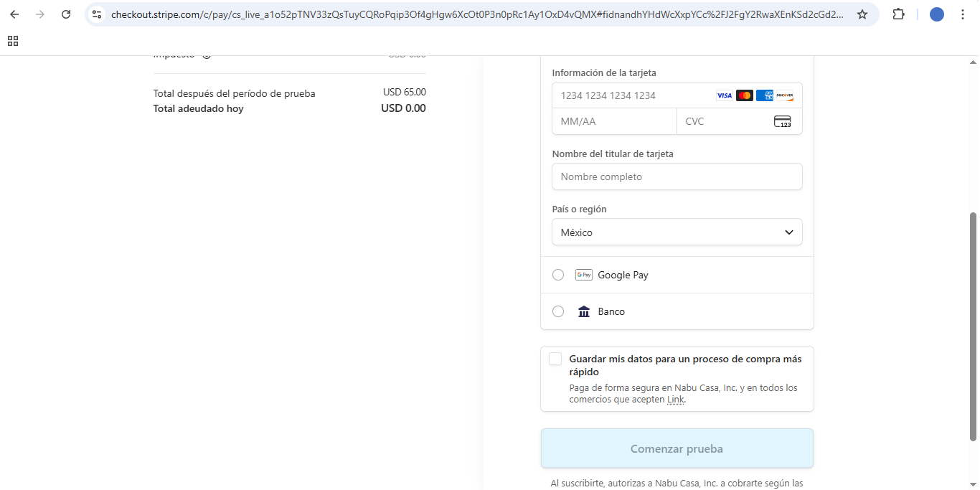
Task: Open the Link hyperlink in save info text
Action: (675, 400)
